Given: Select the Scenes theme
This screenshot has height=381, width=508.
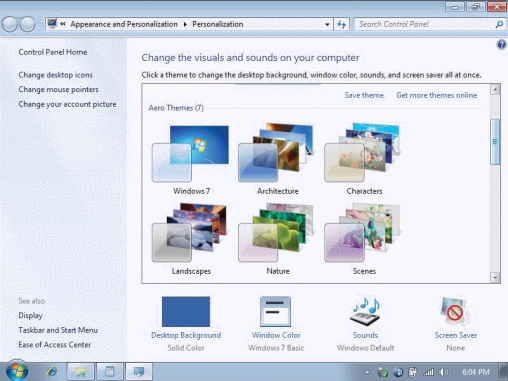Looking at the screenshot, I should (364, 239).
